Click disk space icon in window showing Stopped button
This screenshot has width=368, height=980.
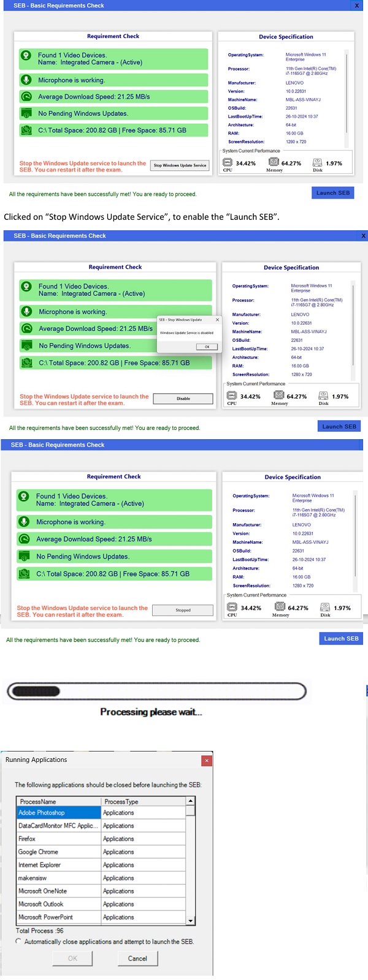click(x=24, y=574)
